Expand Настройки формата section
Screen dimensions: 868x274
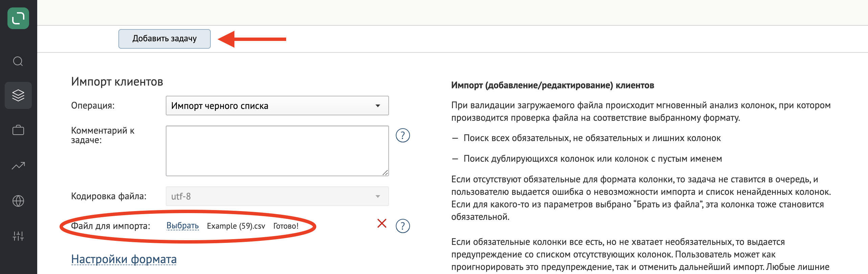click(x=124, y=259)
